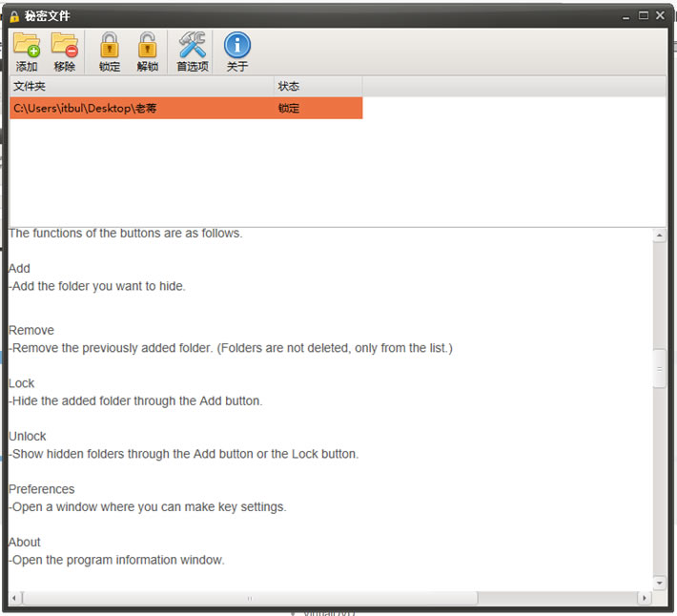Sort by the 状态 column header
The image size is (677, 616).
[318, 87]
